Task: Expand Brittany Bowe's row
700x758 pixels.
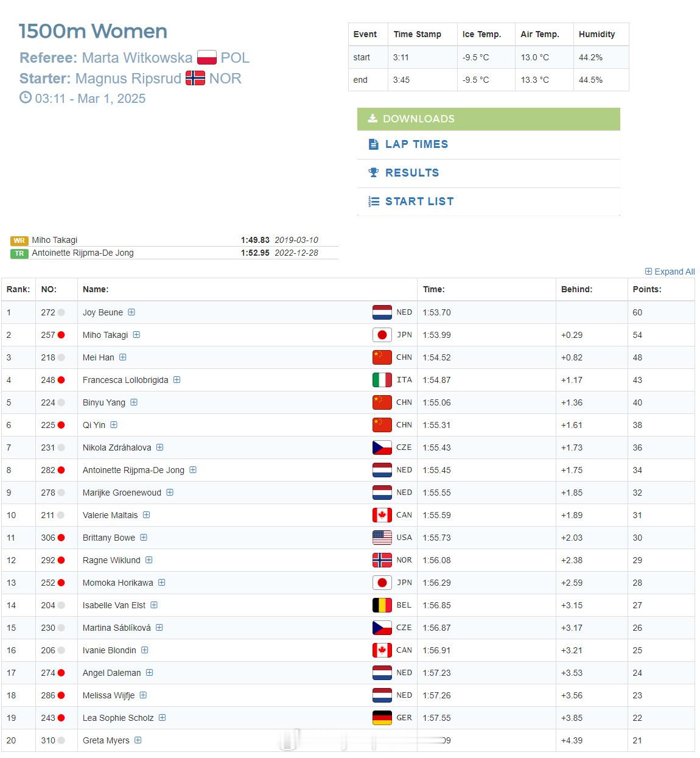Action: tap(144, 538)
